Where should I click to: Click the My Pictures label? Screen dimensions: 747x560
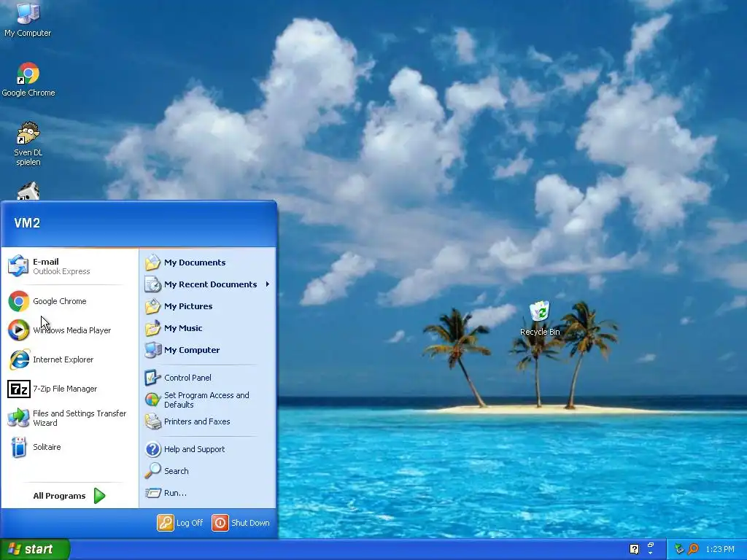click(188, 306)
